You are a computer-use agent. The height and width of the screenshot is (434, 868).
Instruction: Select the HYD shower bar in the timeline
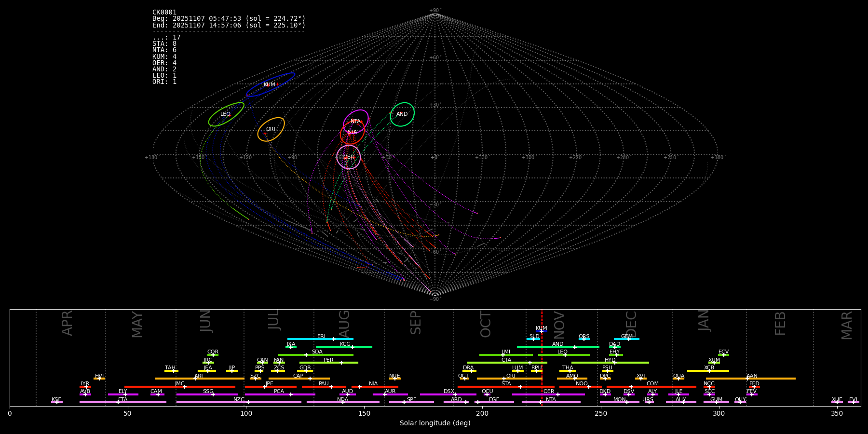(x=610, y=363)
